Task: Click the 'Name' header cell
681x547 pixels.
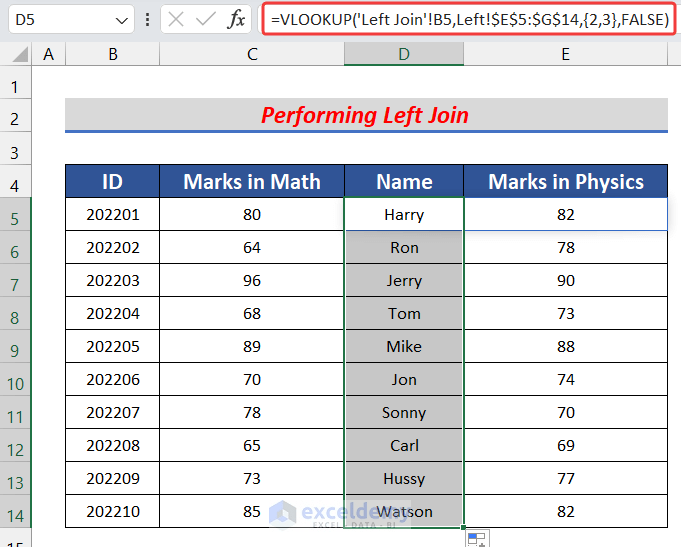Action: pyautogui.click(x=404, y=181)
